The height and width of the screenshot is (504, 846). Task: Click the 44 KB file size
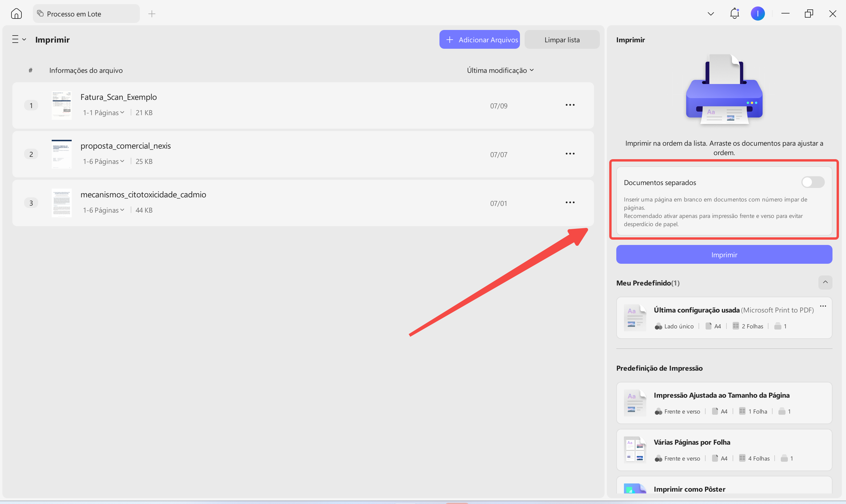144,210
